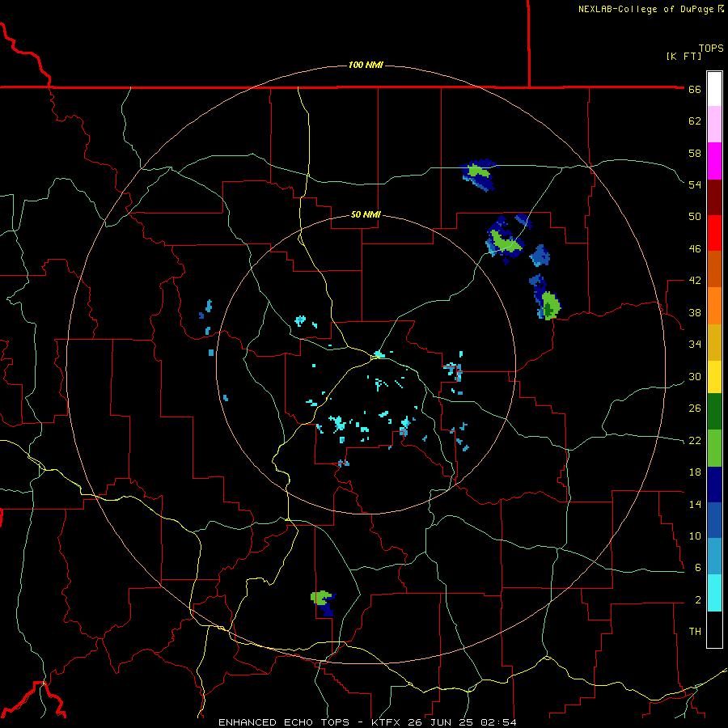
Task: Click the dark red swatch between 54 and 50
Action: 714,197
